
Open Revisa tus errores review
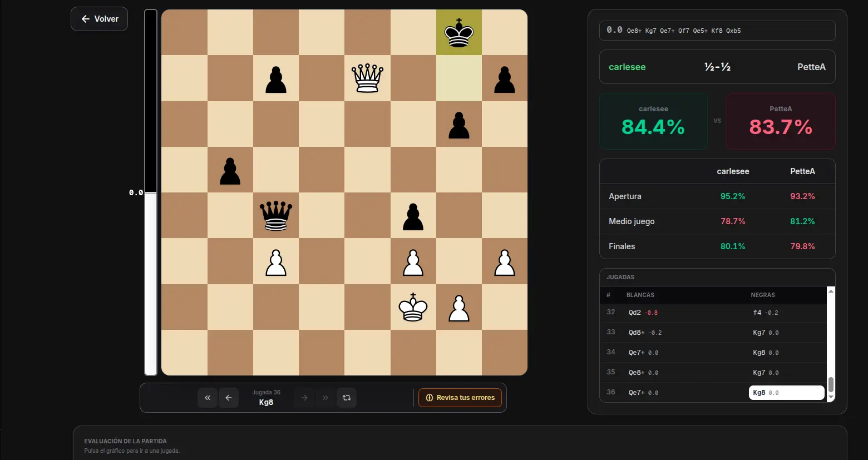[460, 398]
